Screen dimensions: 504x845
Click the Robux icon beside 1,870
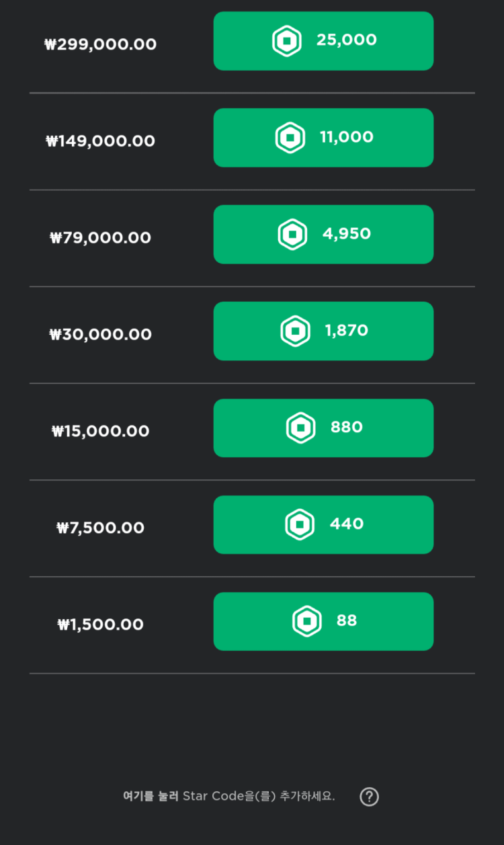click(x=295, y=331)
